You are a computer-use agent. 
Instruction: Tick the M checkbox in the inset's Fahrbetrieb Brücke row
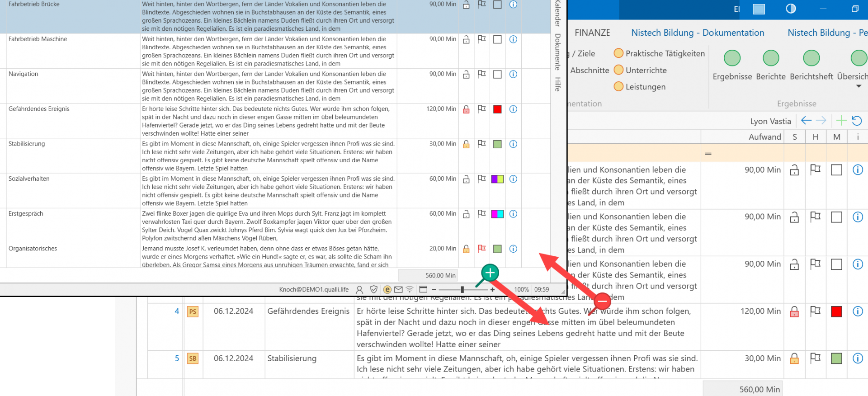pos(497,5)
